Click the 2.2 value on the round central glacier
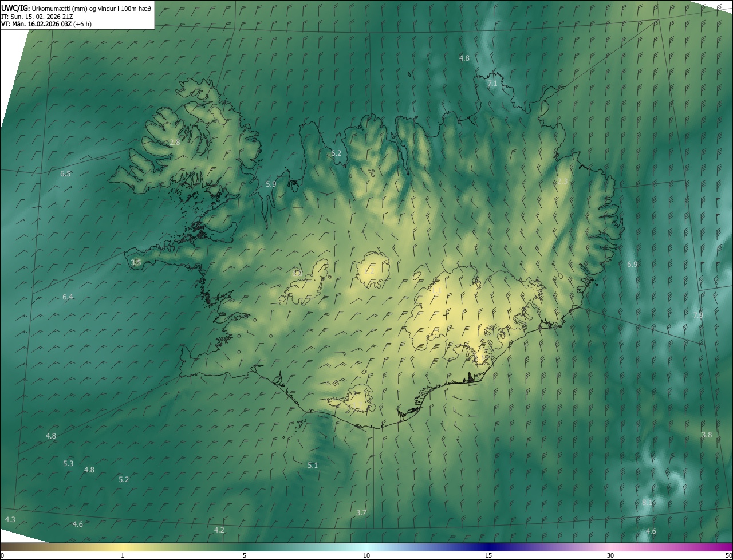Screen dimensions: 733x560 coord(370,271)
